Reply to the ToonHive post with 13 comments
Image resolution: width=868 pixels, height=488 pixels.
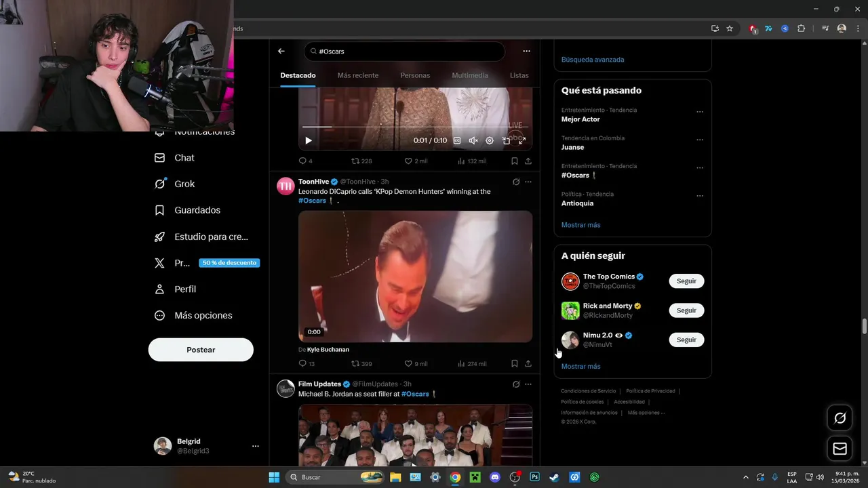[307, 363]
